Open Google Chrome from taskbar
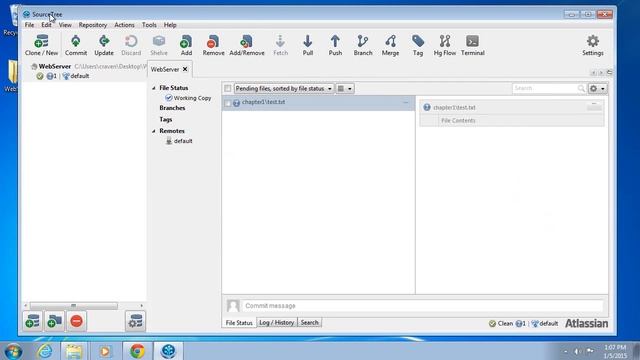Image resolution: width=640 pixels, height=360 pixels. pos(137,351)
